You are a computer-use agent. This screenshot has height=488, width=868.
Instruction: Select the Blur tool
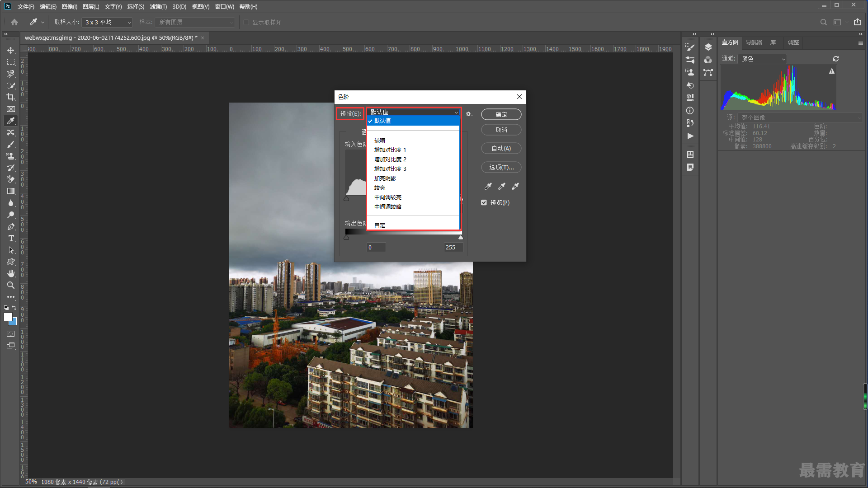click(11, 203)
